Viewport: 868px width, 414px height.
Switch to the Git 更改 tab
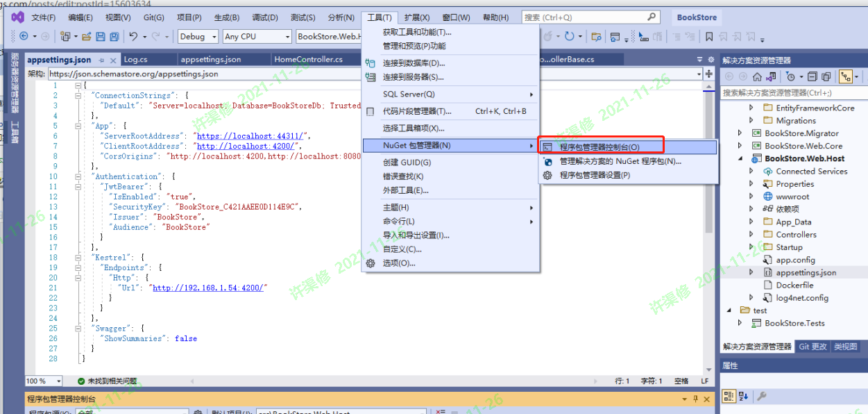[812, 347]
